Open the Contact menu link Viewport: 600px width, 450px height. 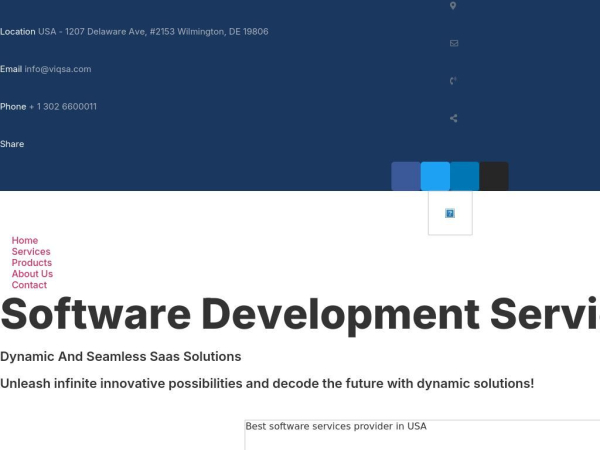29,285
